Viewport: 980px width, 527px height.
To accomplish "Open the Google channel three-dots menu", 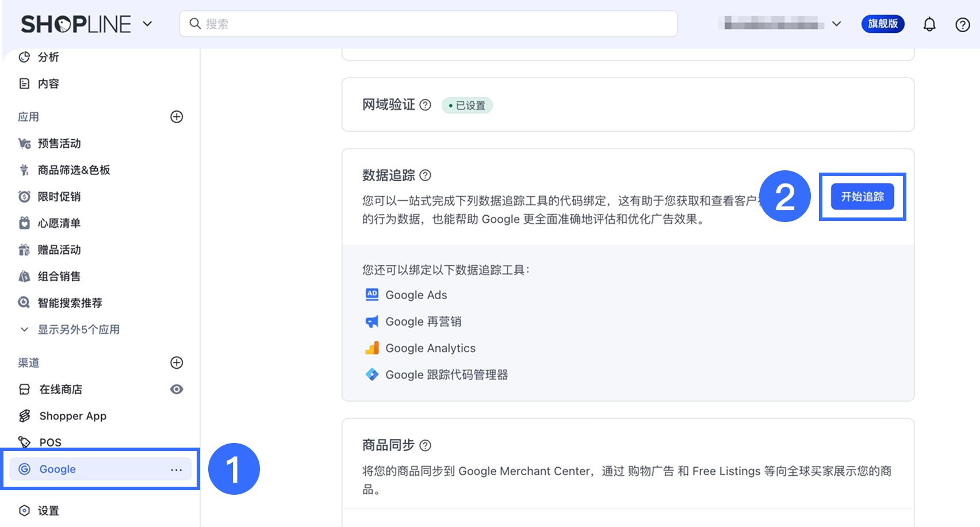I will click(176, 469).
